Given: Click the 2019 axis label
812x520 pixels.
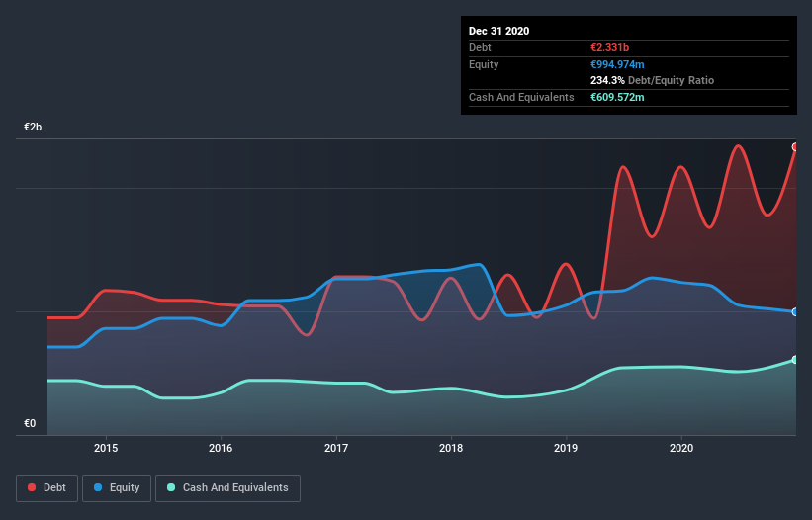Looking at the screenshot, I should (x=566, y=448).
